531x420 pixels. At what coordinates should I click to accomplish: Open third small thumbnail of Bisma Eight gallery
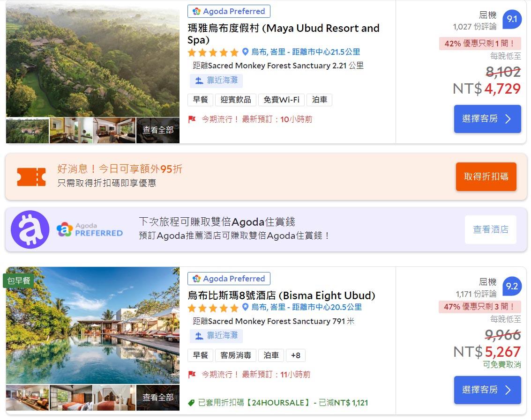(x=114, y=398)
